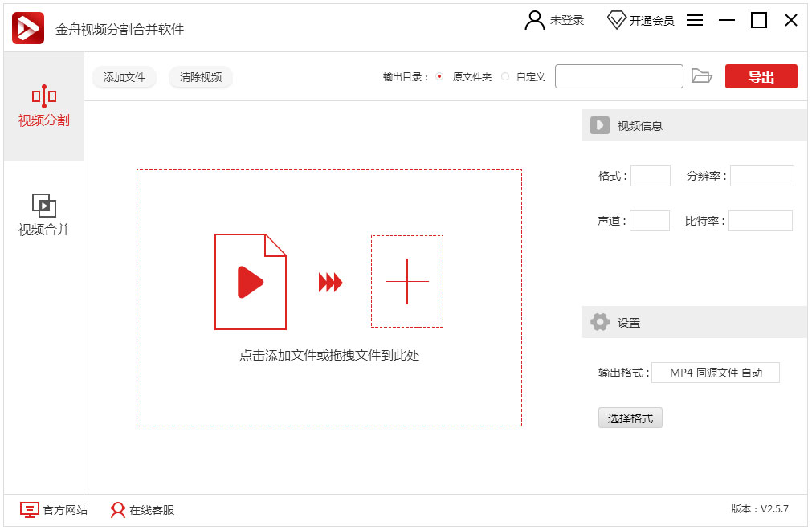Click the app logo icon in title bar
The height and width of the screenshot is (530, 812).
tap(28, 28)
